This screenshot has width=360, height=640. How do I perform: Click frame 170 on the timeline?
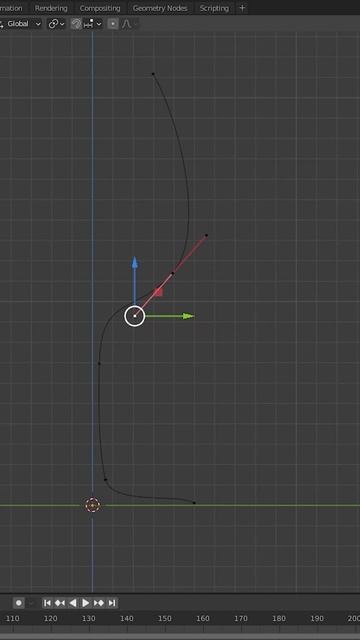241,618
